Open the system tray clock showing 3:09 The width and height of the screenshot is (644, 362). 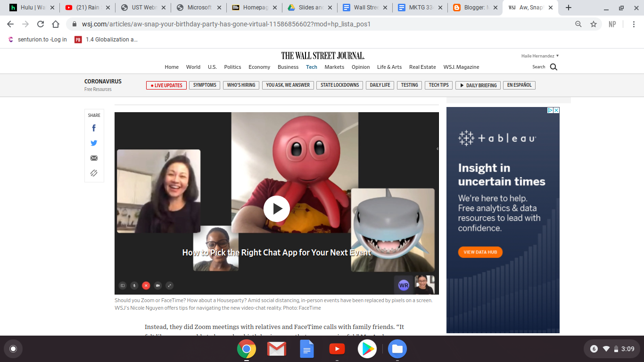627,349
